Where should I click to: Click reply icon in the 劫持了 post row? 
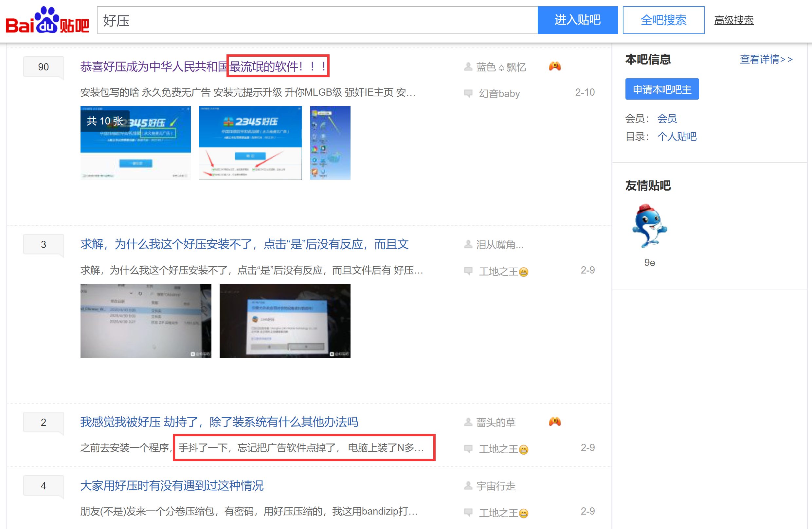[x=468, y=448]
